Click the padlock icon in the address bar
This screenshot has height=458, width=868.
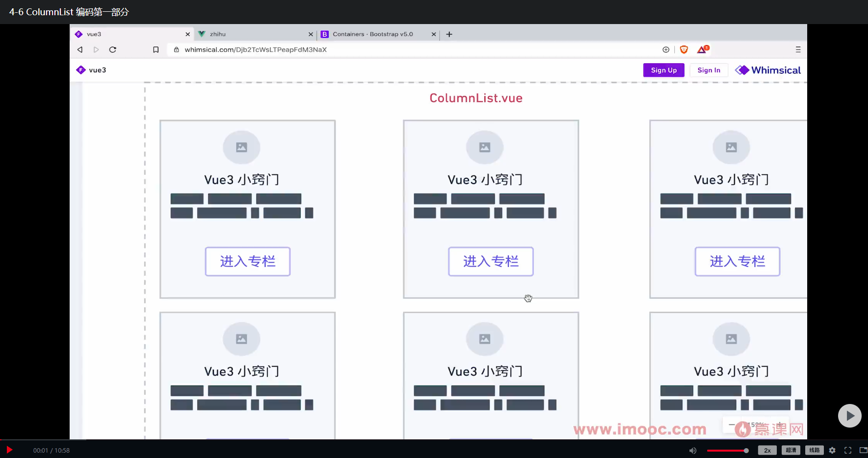[x=177, y=50]
